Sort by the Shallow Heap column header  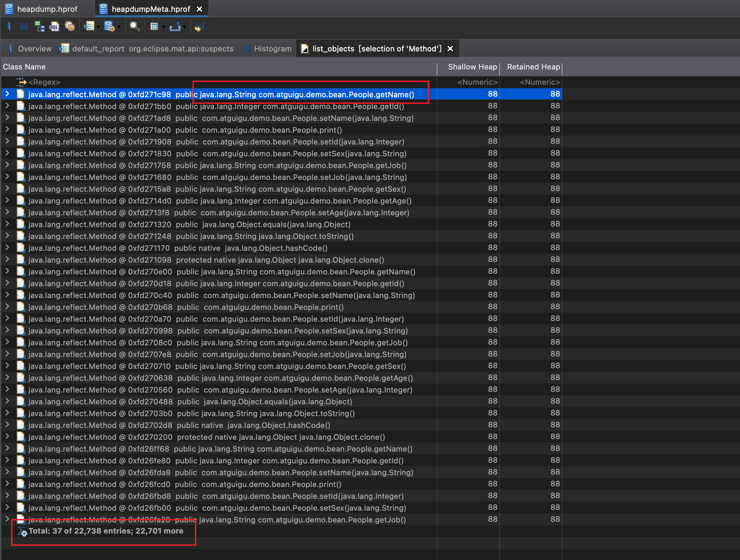coord(468,67)
